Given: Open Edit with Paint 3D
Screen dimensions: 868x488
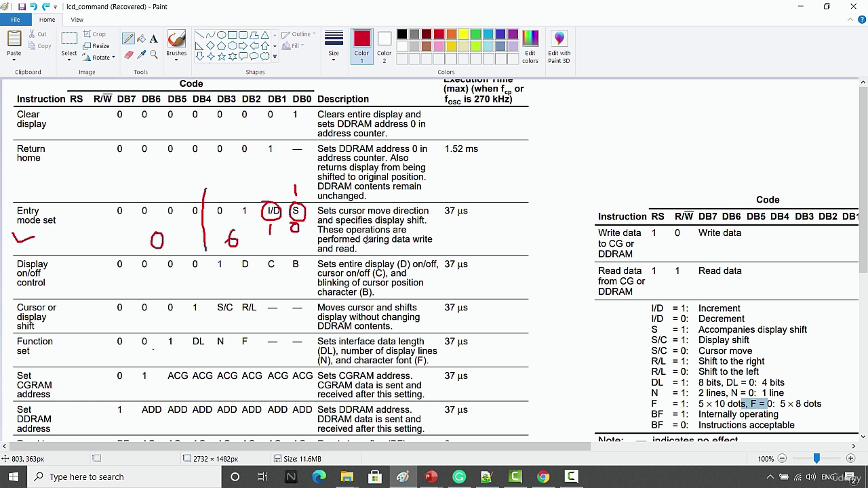Looking at the screenshot, I should click(x=559, y=47).
